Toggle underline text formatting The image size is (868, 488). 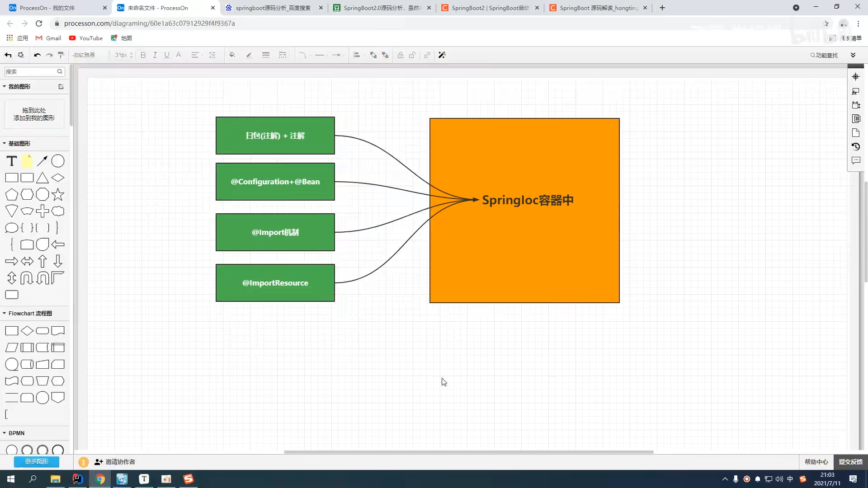click(x=167, y=55)
